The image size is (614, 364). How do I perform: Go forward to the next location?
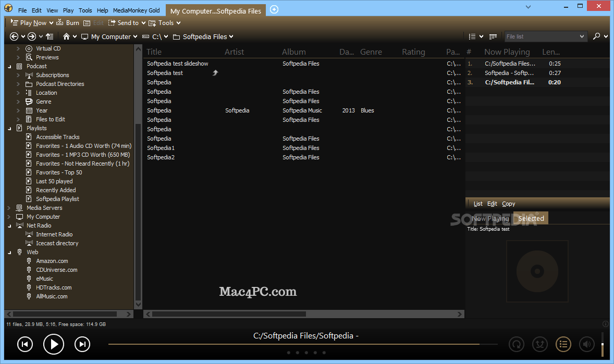click(x=32, y=36)
